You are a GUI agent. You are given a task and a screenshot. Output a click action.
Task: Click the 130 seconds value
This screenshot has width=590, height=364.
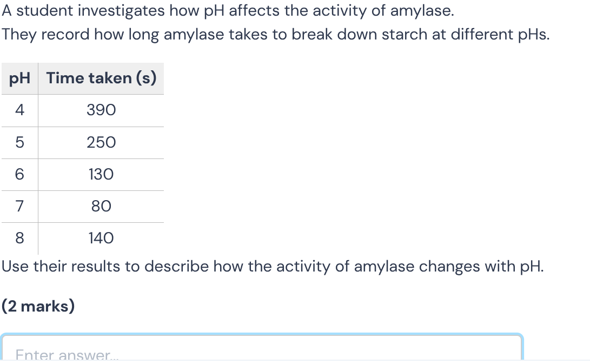[x=101, y=174]
